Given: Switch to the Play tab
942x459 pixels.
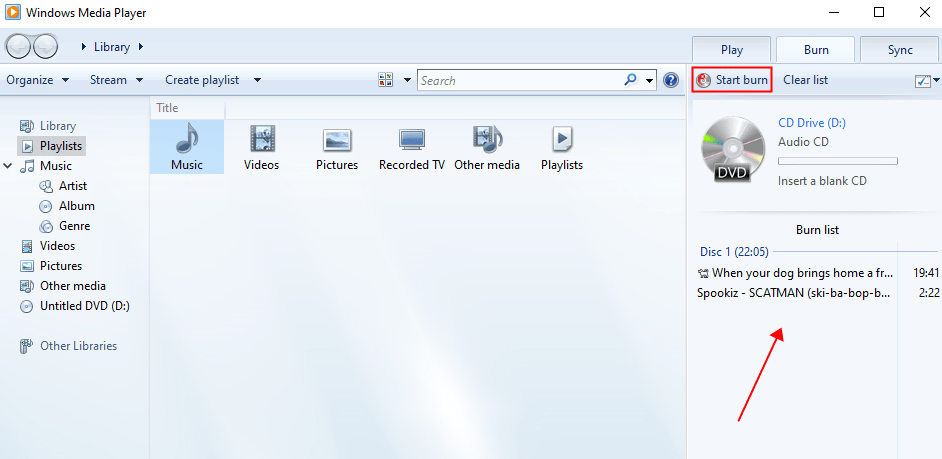Looking at the screenshot, I should coord(732,50).
